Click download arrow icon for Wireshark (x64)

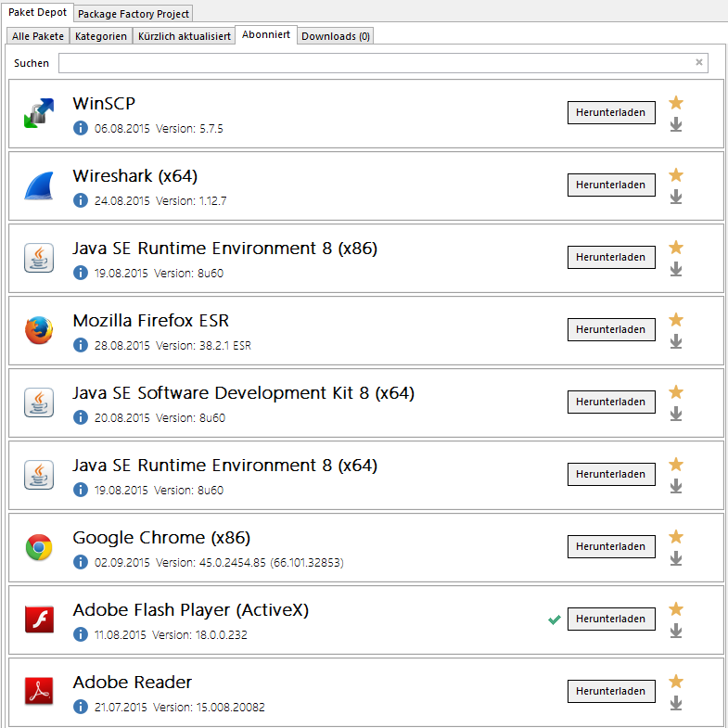[676, 197]
